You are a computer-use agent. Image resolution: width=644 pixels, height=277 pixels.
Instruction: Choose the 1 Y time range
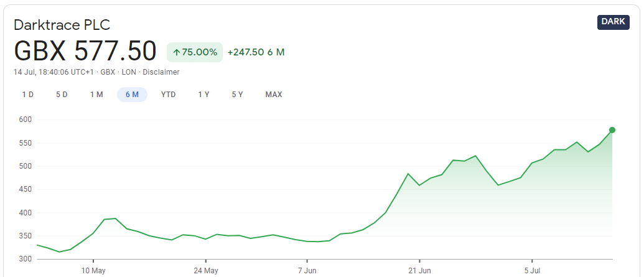203,95
